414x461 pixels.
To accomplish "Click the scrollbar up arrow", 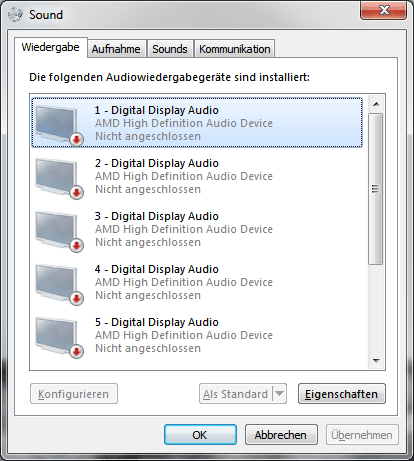I will [377, 104].
